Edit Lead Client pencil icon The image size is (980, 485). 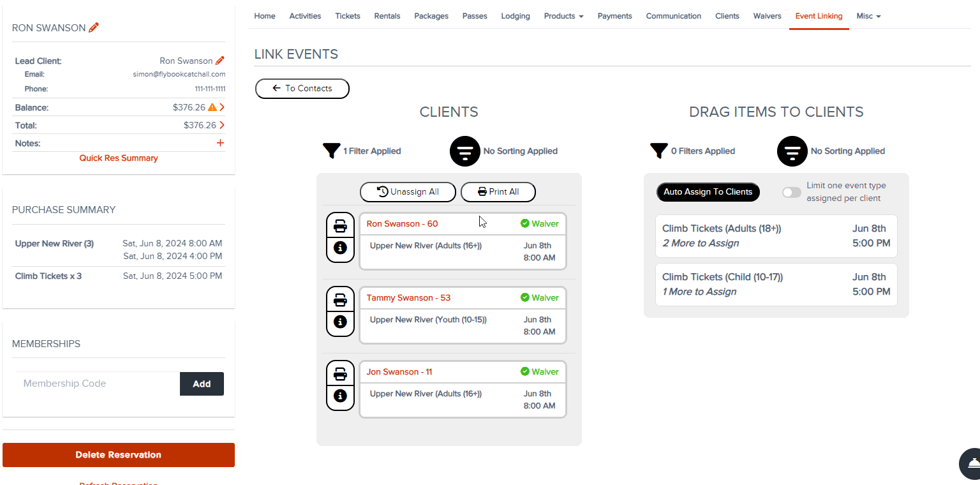point(220,61)
